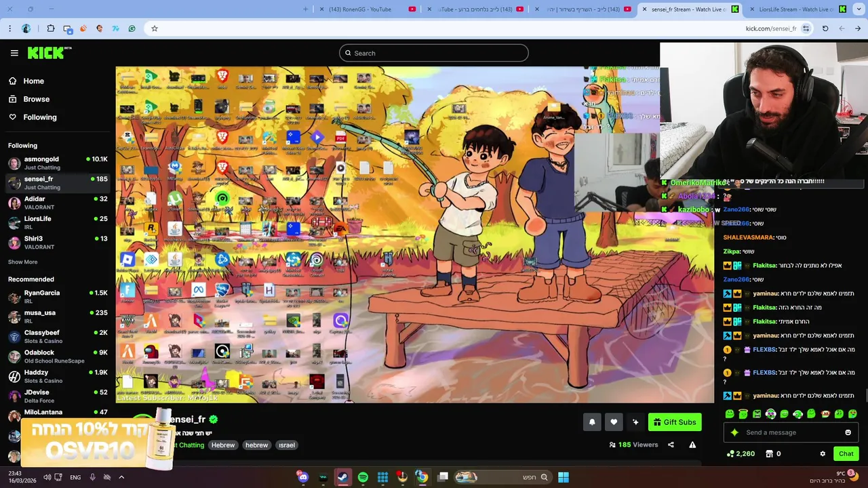Click the share stream icon
Viewport: 868px width, 488px height.
[x=671, y=445]
